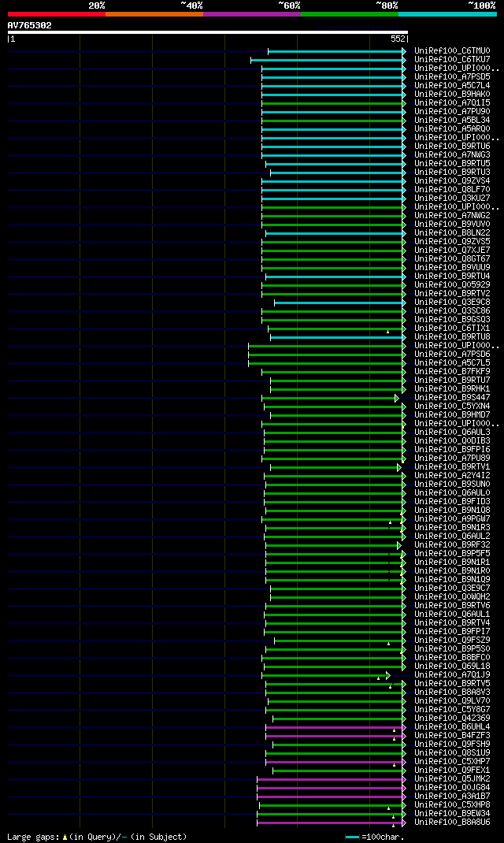Select the AV765302 query title
Viewport: 504px width, 843px height.
30,25
